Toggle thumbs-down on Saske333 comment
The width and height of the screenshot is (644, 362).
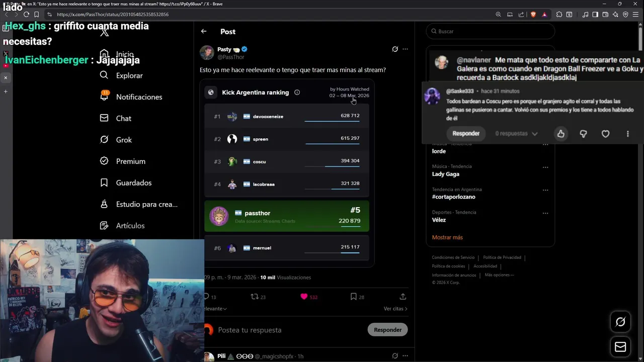[x=583, y=134]
